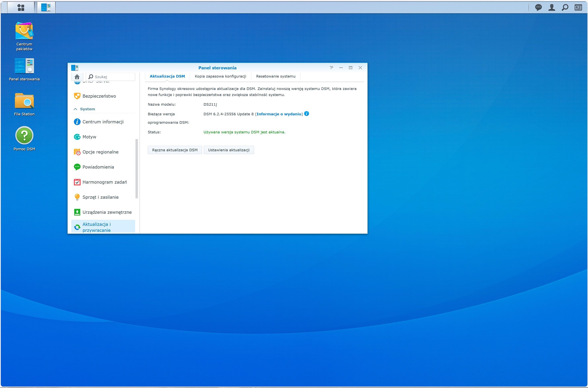Select Motyw in sidebar
The width and height of the screenshot is (588, 388).
(x=103, y=137)
